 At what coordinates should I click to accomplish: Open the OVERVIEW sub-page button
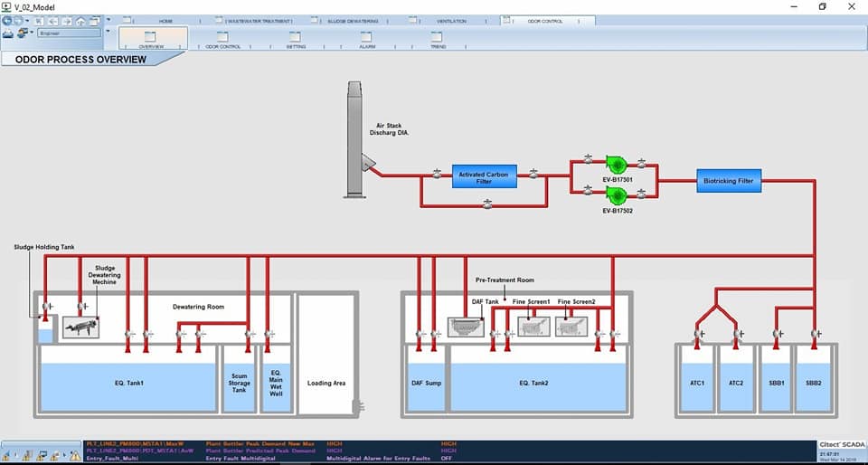tap(152, 39)
